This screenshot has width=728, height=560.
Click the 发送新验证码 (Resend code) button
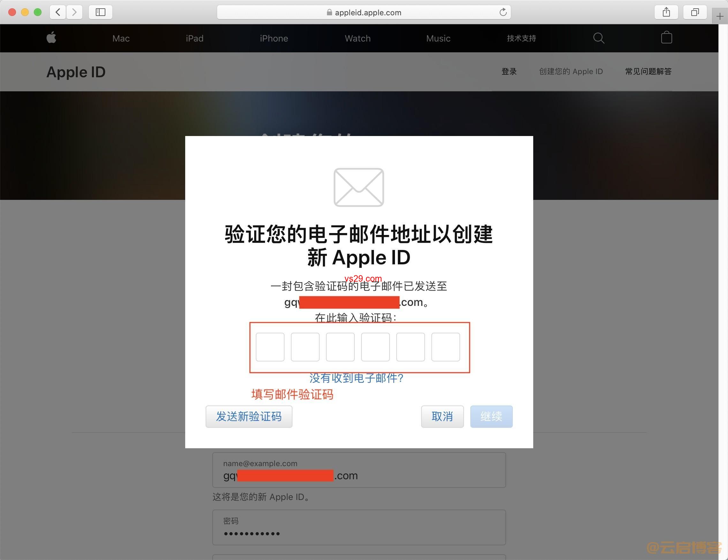coord(247,417)
